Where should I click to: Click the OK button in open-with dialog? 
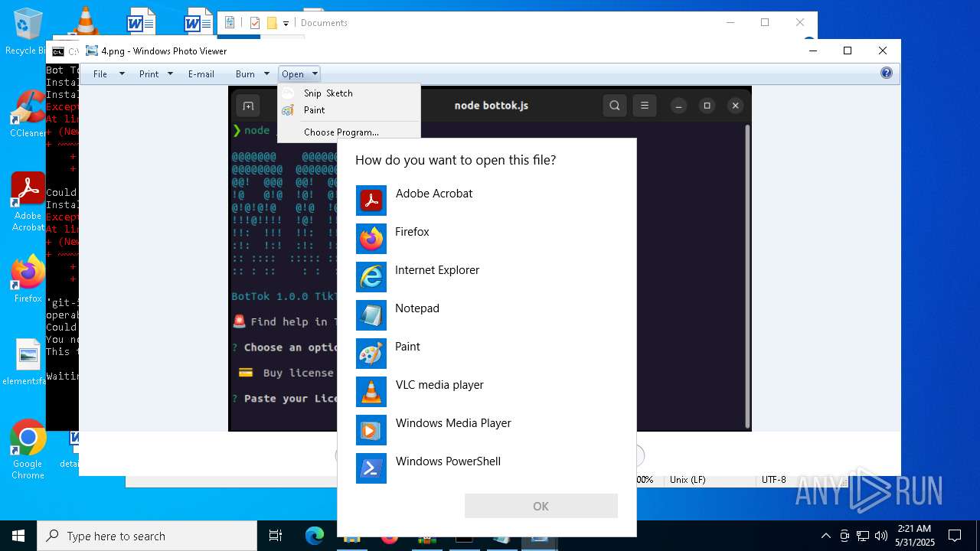pos(541,506)
